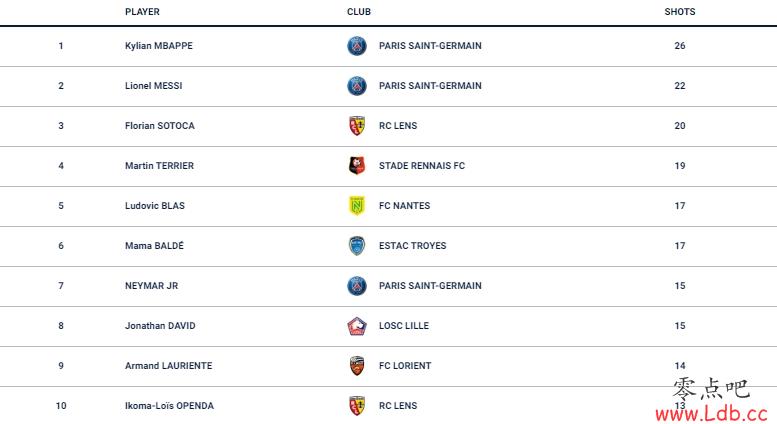Viewport: 777px width, 424px height.
Task: Click the ESTAC TROYES club name
Action: 412,246
